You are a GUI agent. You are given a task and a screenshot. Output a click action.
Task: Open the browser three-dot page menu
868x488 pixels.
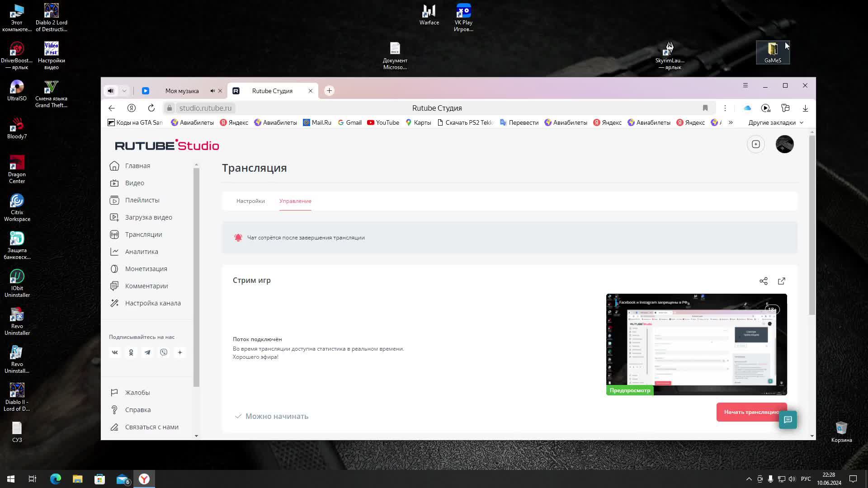pos(725,108)
